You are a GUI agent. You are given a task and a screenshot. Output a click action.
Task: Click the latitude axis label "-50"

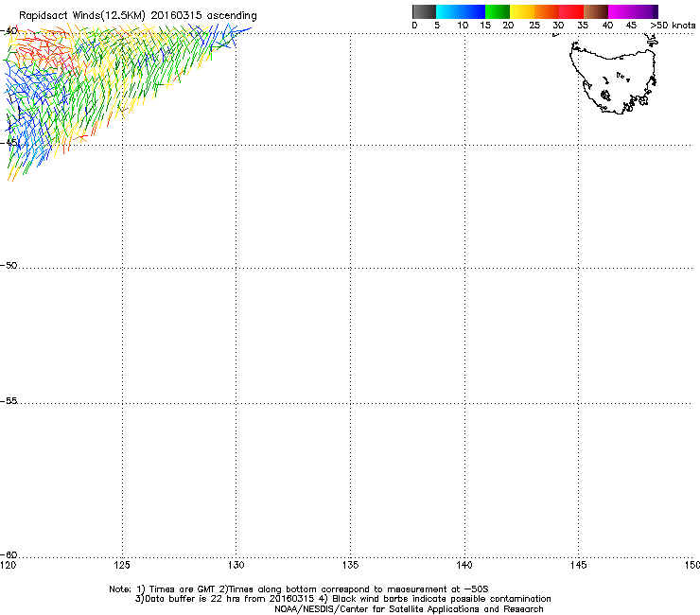(9, 265)
